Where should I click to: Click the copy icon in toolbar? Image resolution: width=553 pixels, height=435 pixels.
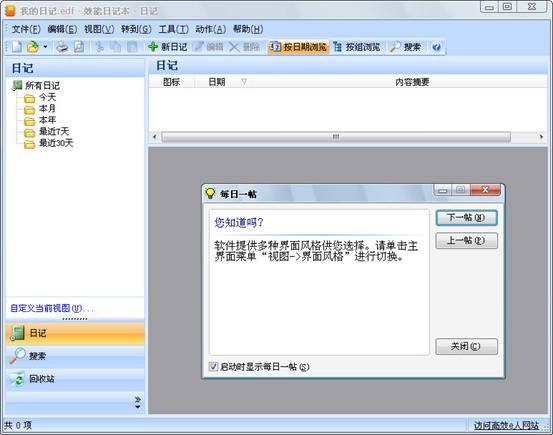(116, 47)
